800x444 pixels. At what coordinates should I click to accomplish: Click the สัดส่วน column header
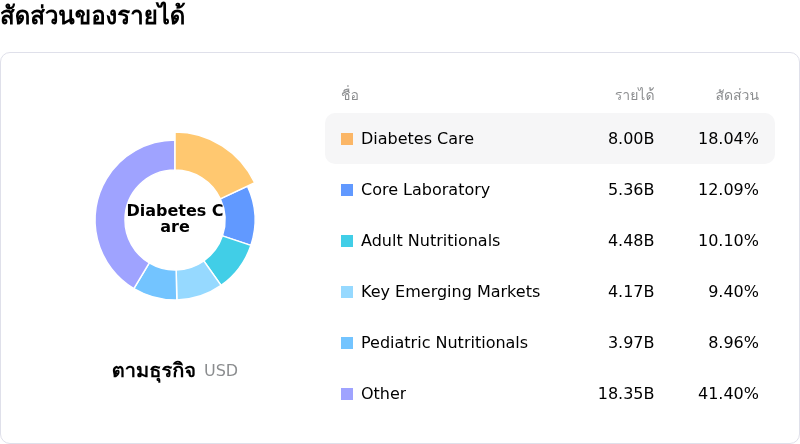(737, 96)
